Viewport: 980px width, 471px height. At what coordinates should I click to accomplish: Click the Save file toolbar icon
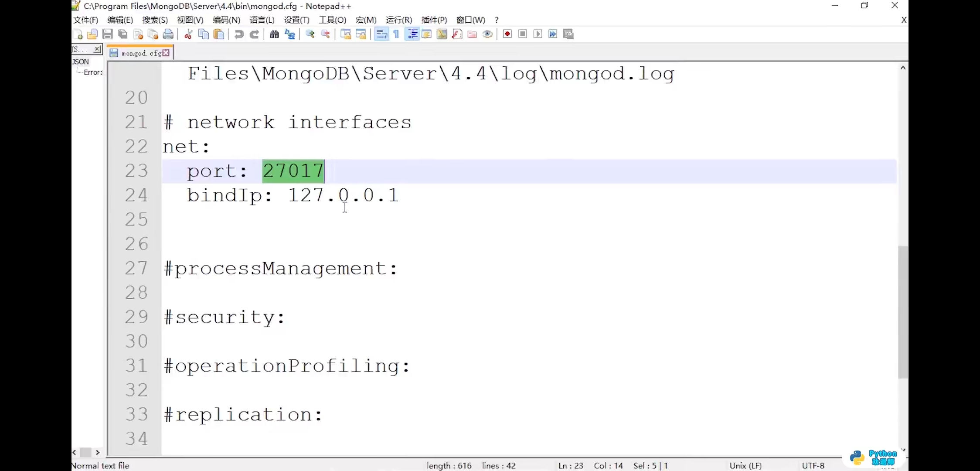[108, 34]
